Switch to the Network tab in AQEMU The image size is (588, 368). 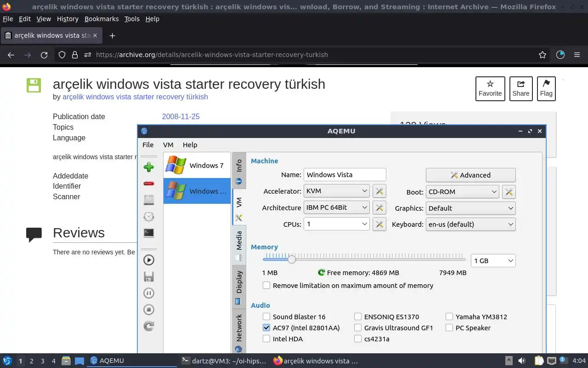tap(239, 331)
